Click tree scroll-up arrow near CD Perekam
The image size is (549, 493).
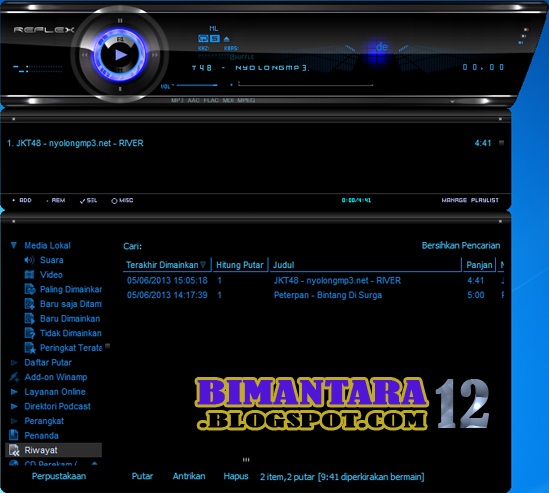pyautogui.click(x=94, y=464)
